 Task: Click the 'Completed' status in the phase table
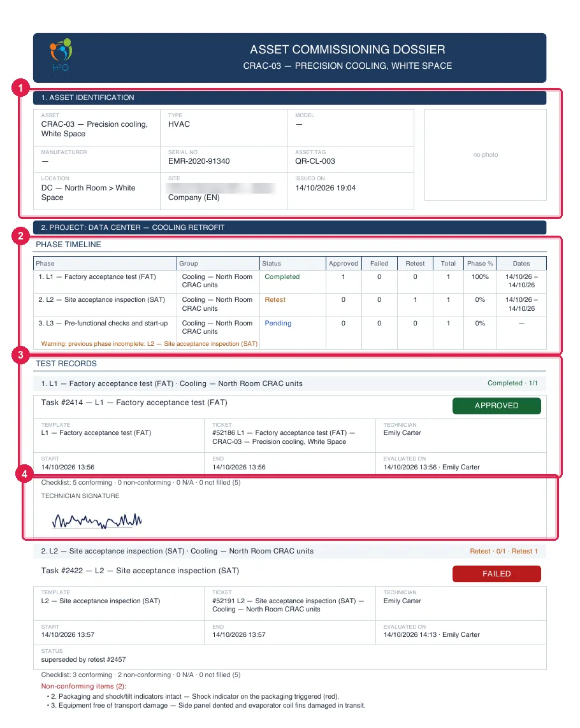click(x=282, y=276)
